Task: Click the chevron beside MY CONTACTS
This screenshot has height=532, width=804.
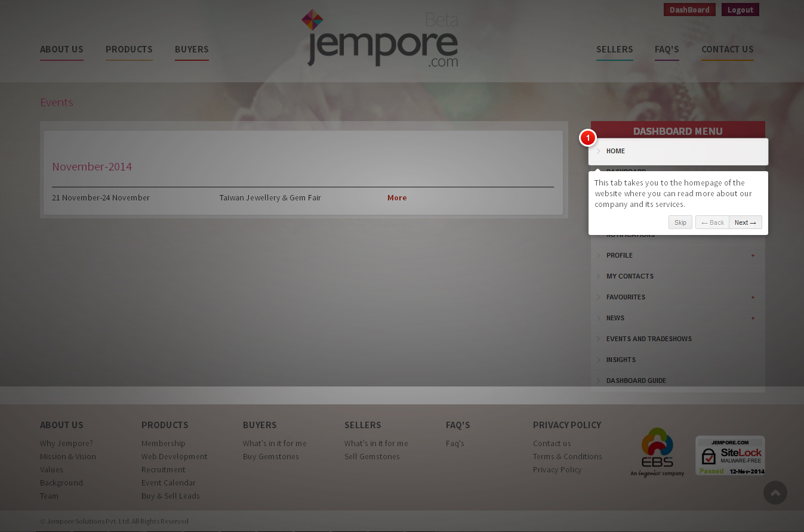Action: tap(599, 276)
